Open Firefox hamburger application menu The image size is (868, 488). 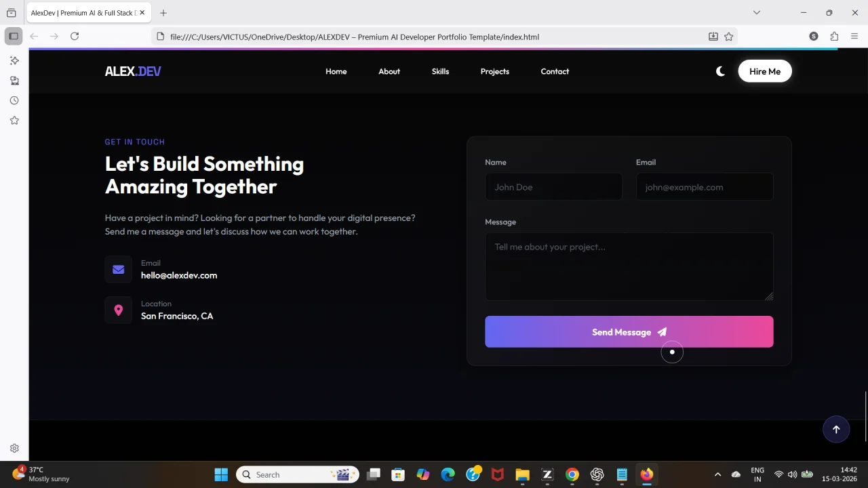point(854,36)
